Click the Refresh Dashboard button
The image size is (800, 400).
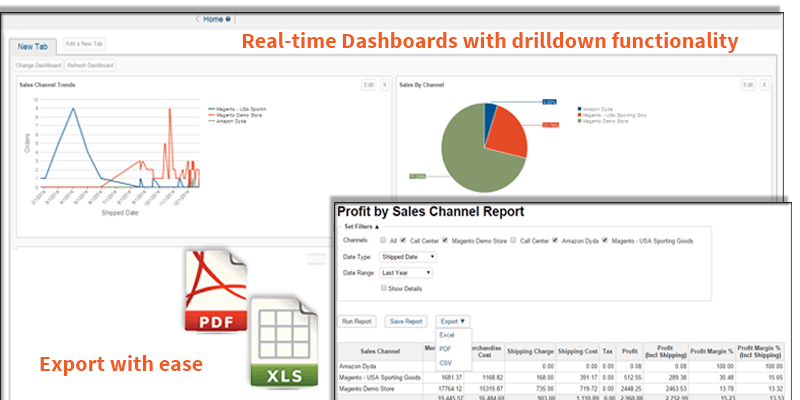90,65
